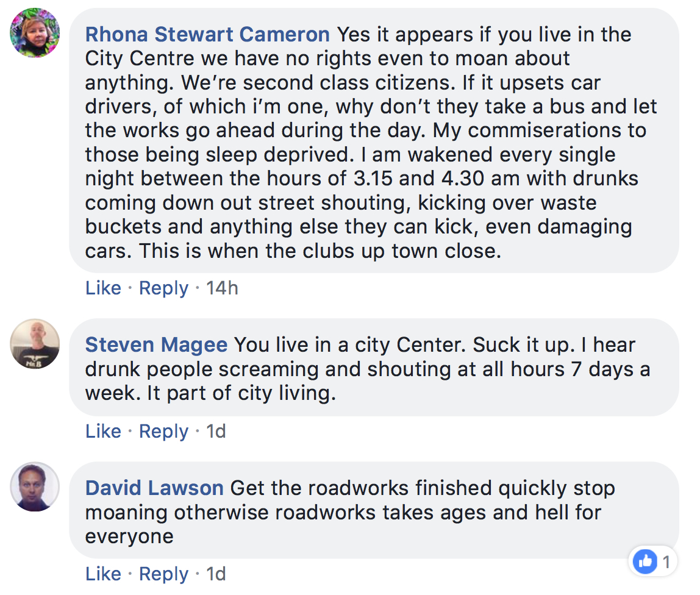Like Steven Magee's comment

(x=103, y=431)
